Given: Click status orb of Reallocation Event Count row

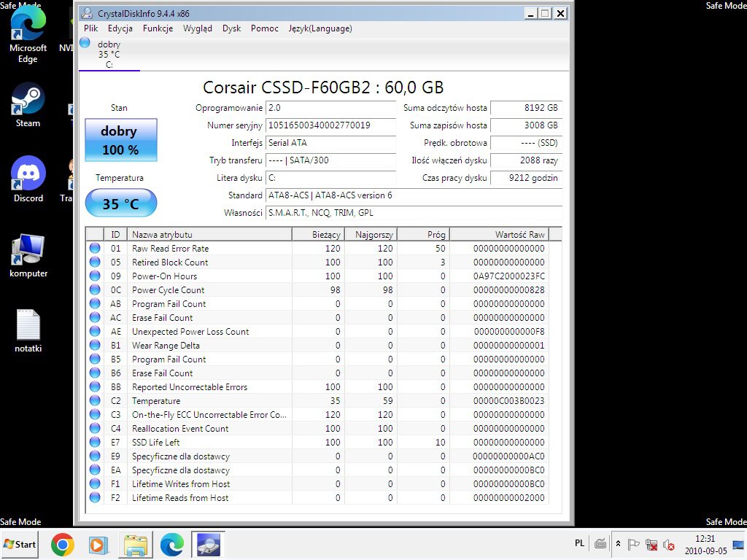Looking at the screenshot, I should [95, 428].
